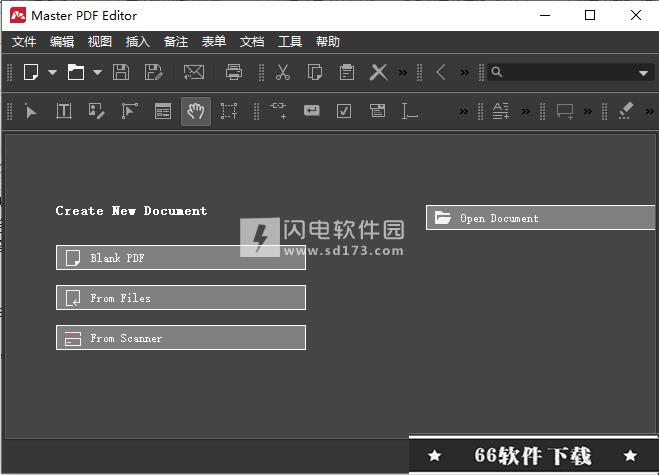Click the Highlighter marker icon

[x=626, y=111]
